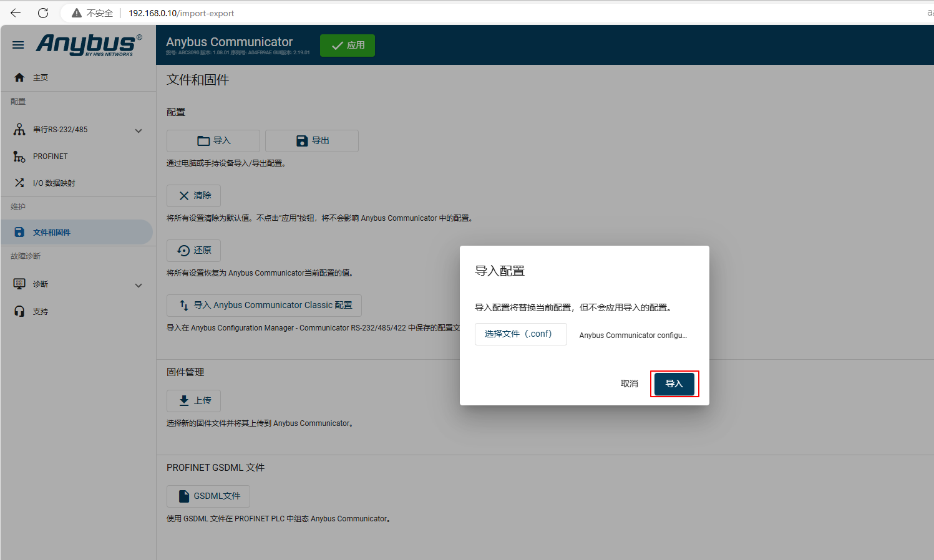
Task: Click the GSDML文件 button
Action: click(208, 496)
